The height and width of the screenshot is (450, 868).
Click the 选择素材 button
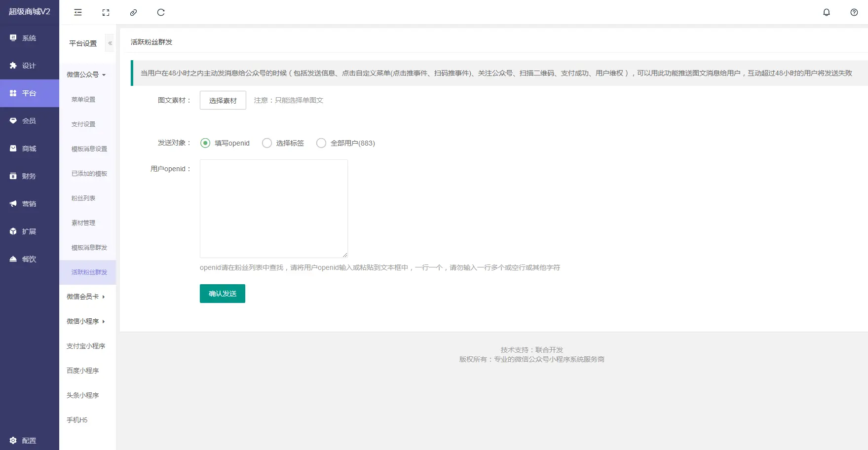click(x=223, y=100)
